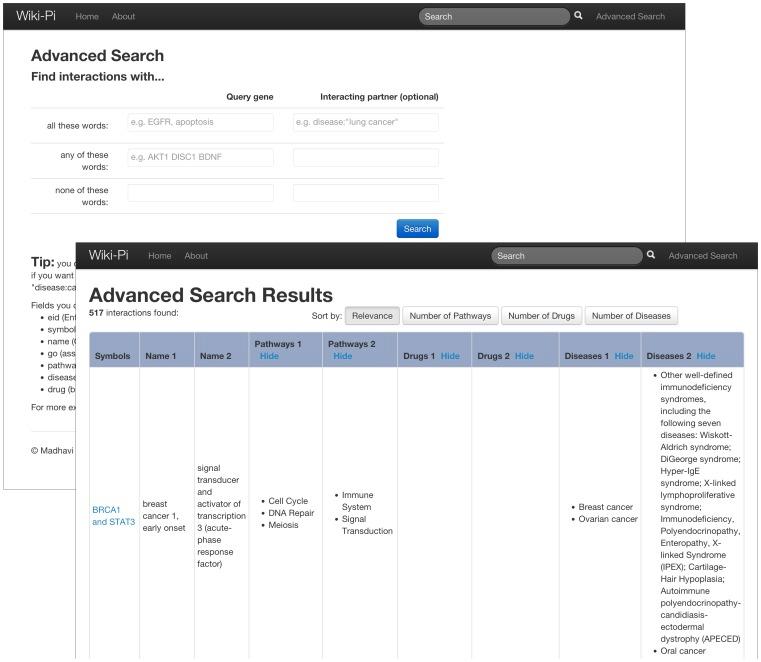This screenshot has width=761, height=662.
Task: Open About in the results window navbar
Action: coord(196,256)
